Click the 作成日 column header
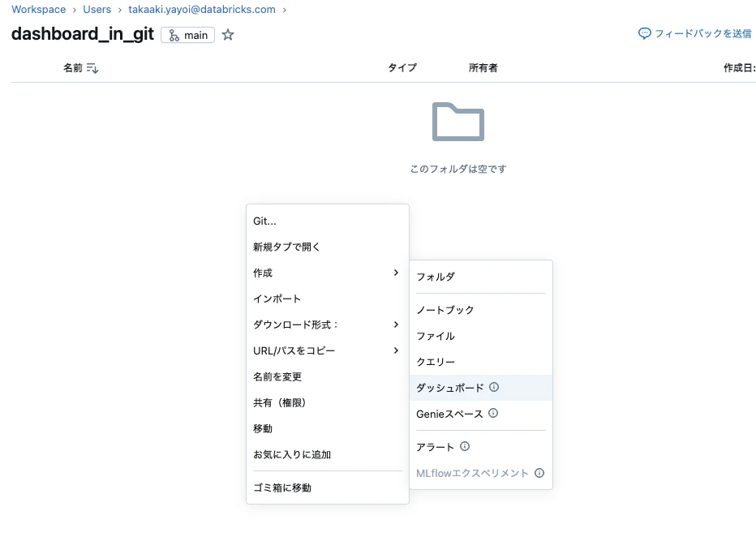This screenshot has height=537, width=756. [x=739, y=68]
